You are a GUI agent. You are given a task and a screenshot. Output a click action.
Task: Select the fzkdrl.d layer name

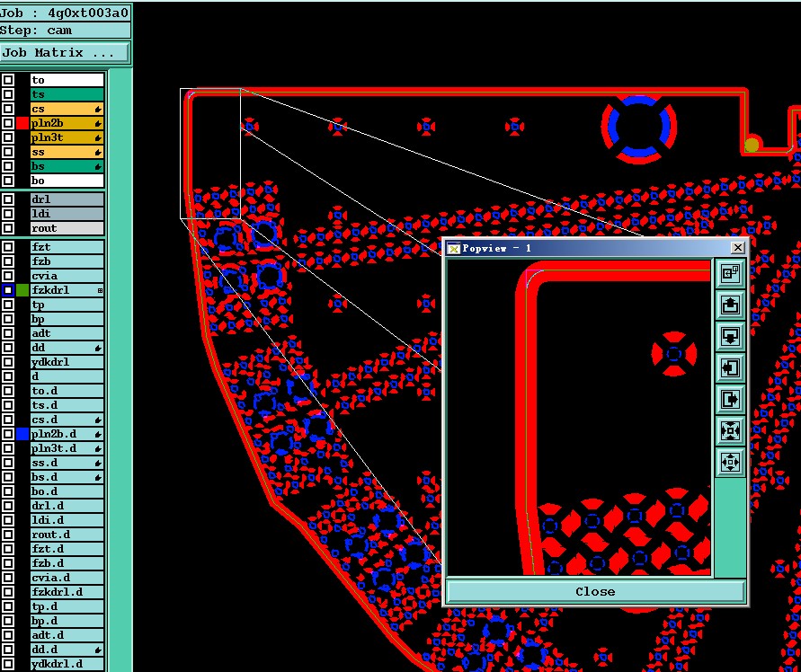coord(67,592)
